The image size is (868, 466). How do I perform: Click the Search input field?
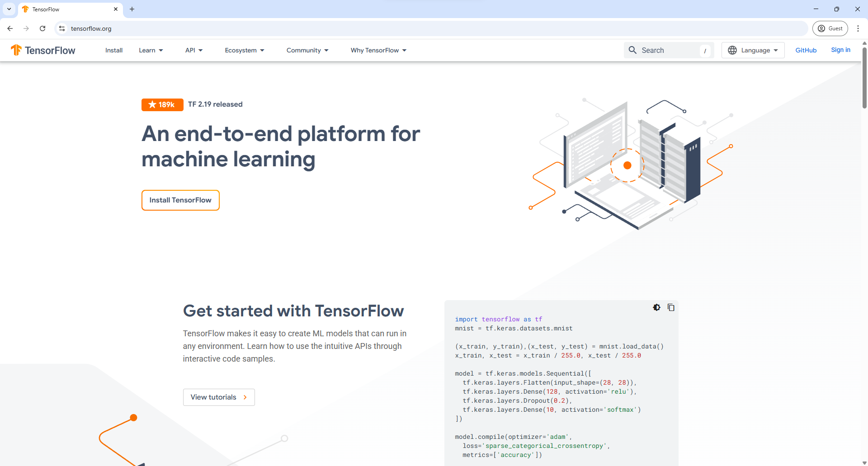tap(669, 50)
